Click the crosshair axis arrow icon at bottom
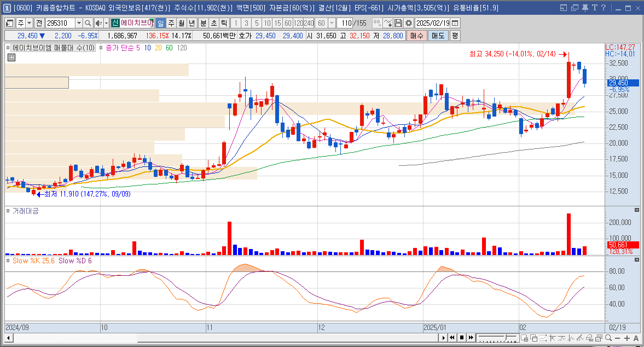 point(552,338)
